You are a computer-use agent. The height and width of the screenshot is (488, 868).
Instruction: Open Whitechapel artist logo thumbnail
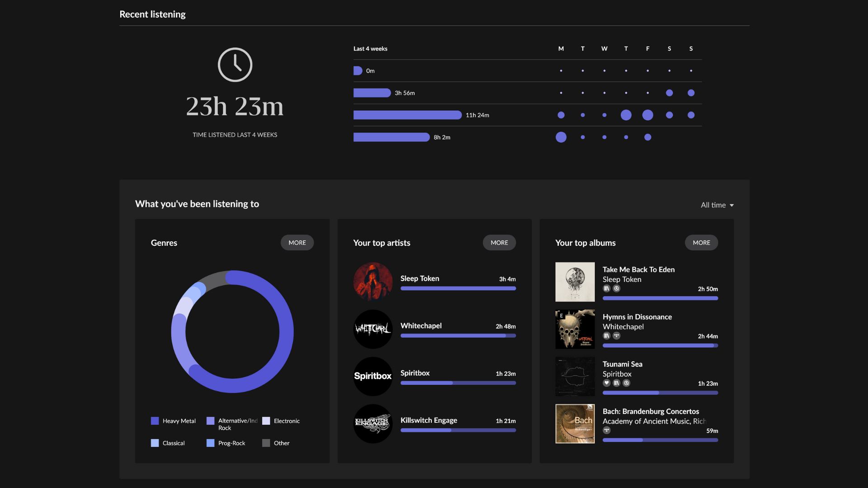(373, 329)
